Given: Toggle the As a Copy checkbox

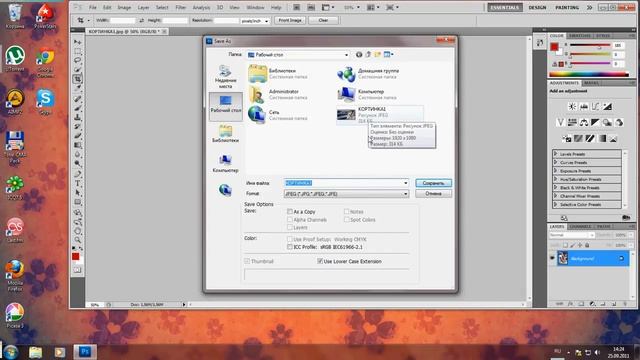Looking at the screenshot, I should [290, 211].
